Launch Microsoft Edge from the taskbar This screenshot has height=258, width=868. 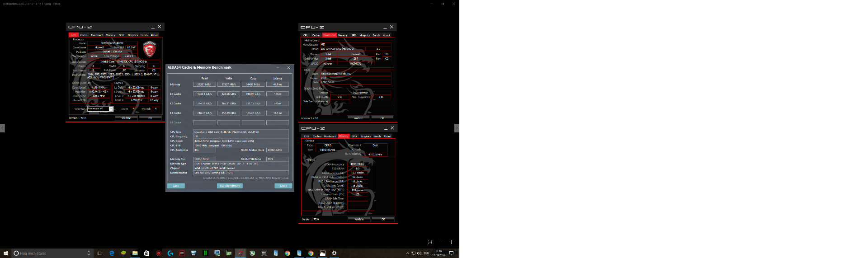tap(112, 253)
